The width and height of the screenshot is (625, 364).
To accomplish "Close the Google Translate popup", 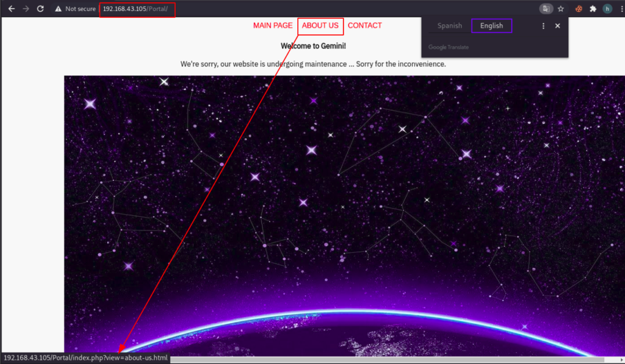I will (x=558, y=26).
